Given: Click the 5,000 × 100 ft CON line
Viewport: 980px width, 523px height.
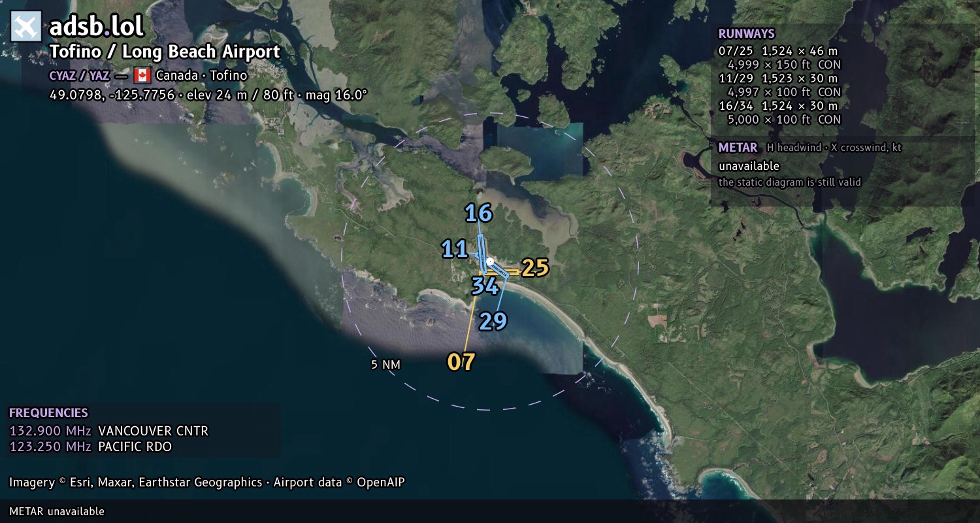Looking at the screenshot, I should (x=784, y=120).
